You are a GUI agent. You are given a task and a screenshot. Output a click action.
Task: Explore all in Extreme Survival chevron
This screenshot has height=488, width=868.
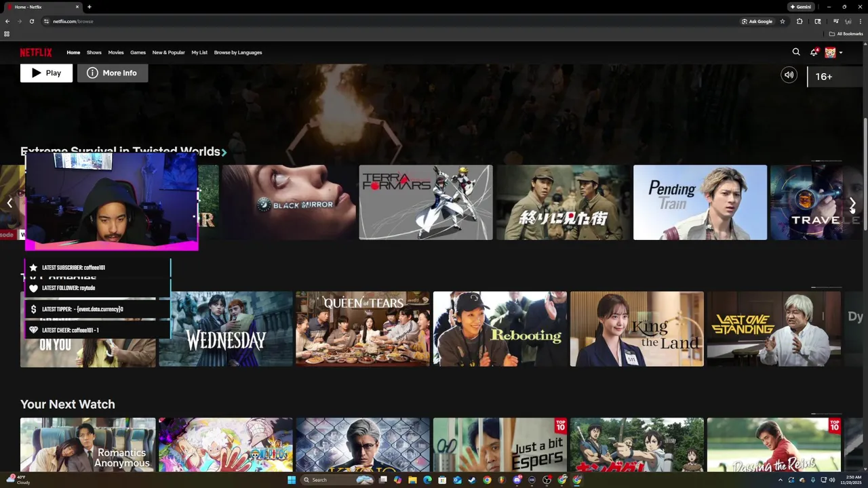pyautogui.click(x=224, y=152)
